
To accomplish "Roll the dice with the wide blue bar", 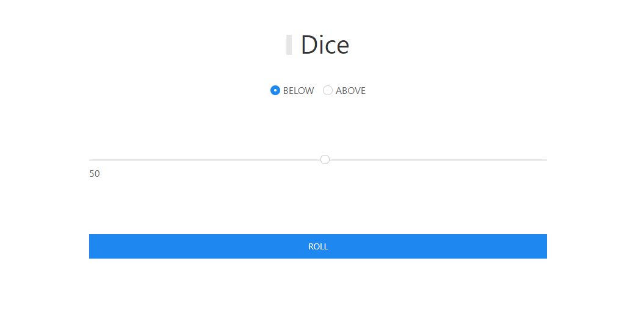I will tap(318, 246).
